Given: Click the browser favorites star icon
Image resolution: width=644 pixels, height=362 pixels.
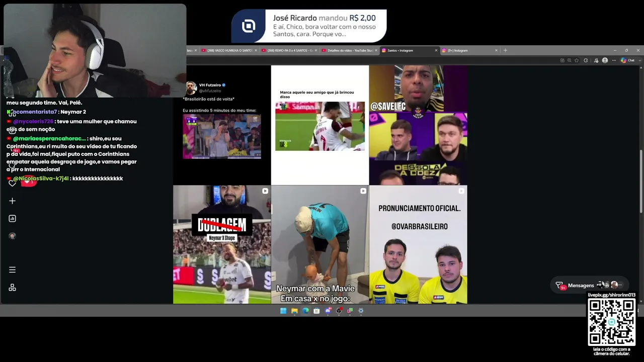Looking at the screenshot, I should tap(577, 60).
